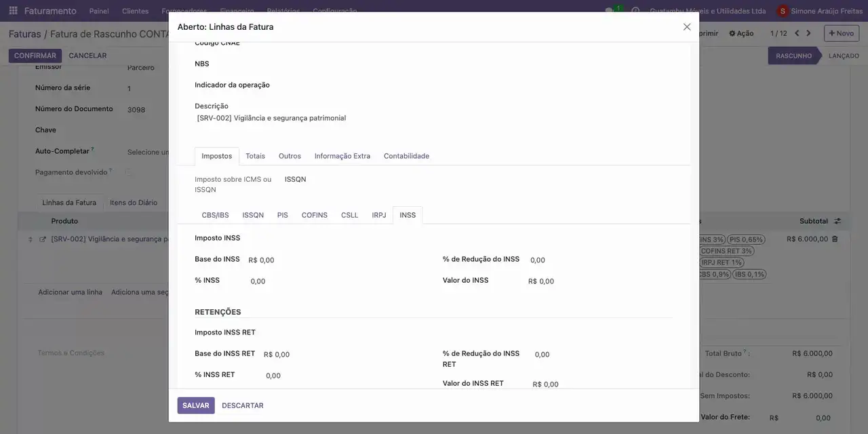
Task: Open the messaging chat bubble icon
Action: [x=610, y=11]
